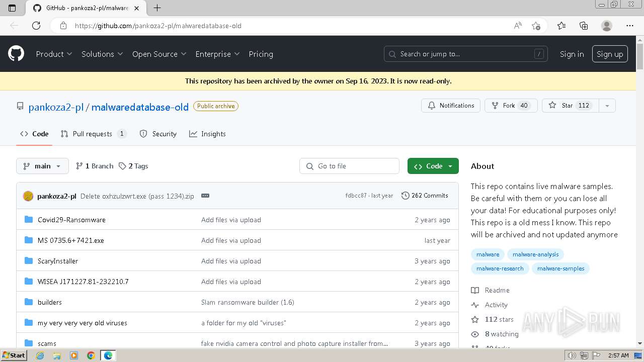Open Internet Explorer from taskbar
644x362 pixels.
click(x=40, y=355)
